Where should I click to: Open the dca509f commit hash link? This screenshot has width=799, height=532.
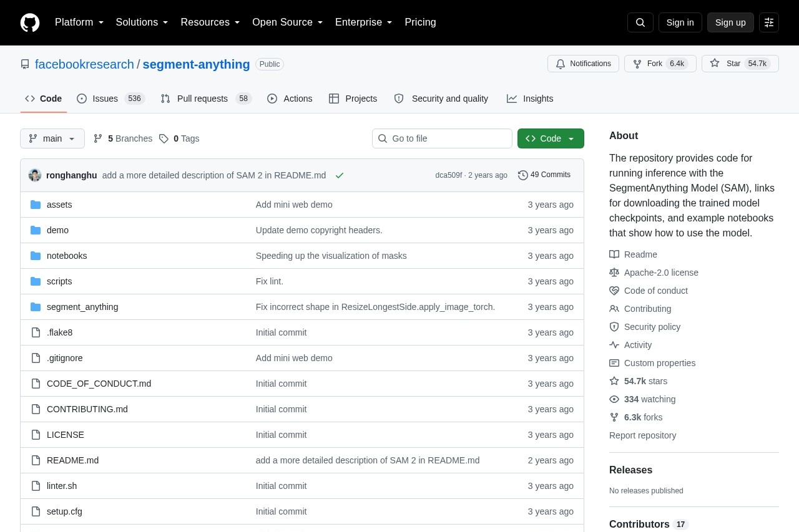pos(449,175)
